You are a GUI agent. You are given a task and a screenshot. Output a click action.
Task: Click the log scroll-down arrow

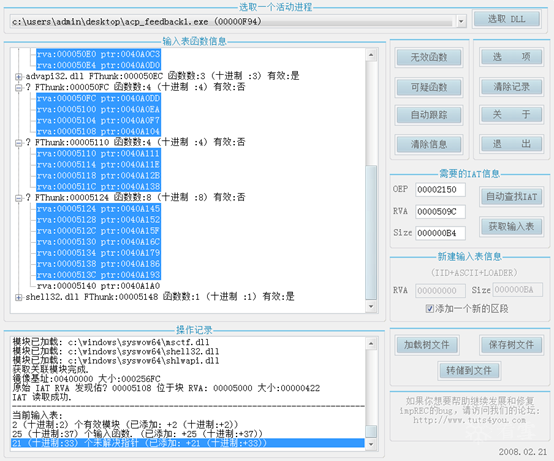click(371, 444)
